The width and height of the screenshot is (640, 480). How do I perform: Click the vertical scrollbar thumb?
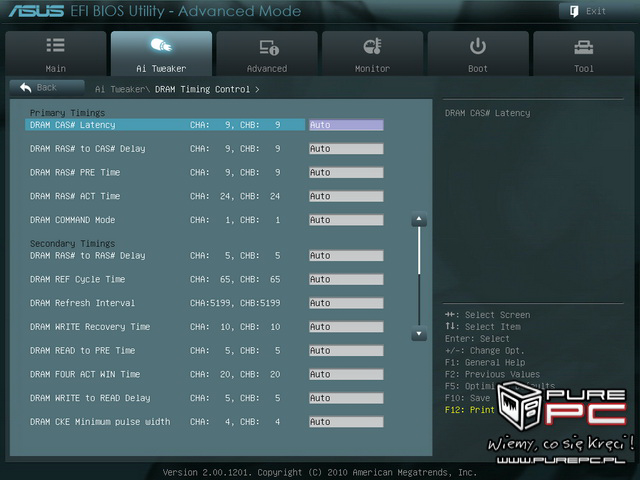[x=419, y=251]
